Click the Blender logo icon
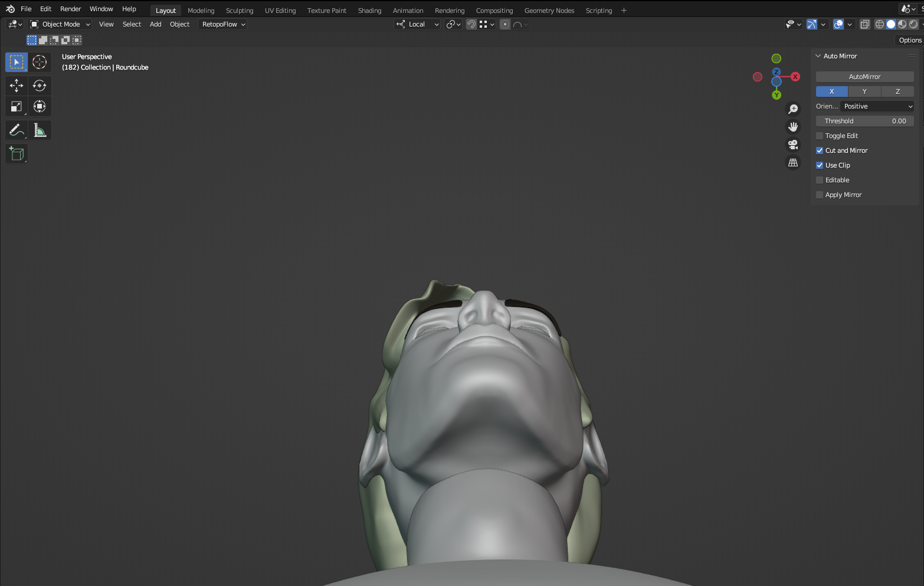The height and width of the screenshot is (586, 924). 10,9
